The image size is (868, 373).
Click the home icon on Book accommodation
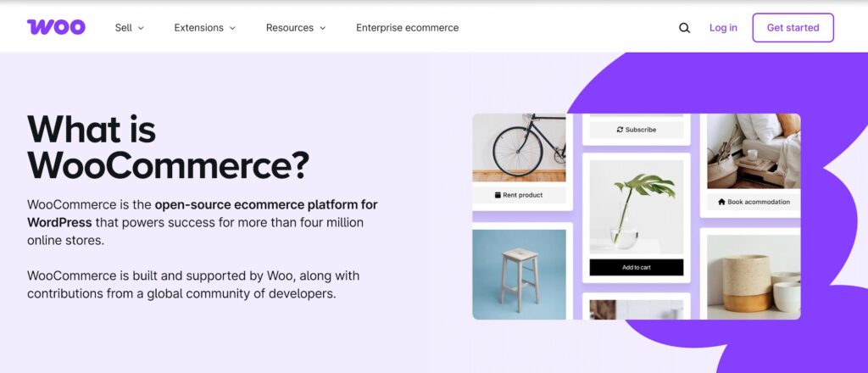click(x=721, y=202)
